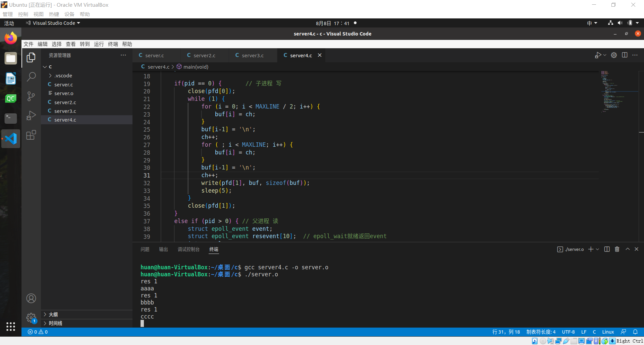Expand the 时间线 timeline section
644x345 pixels.
(87, 323)
